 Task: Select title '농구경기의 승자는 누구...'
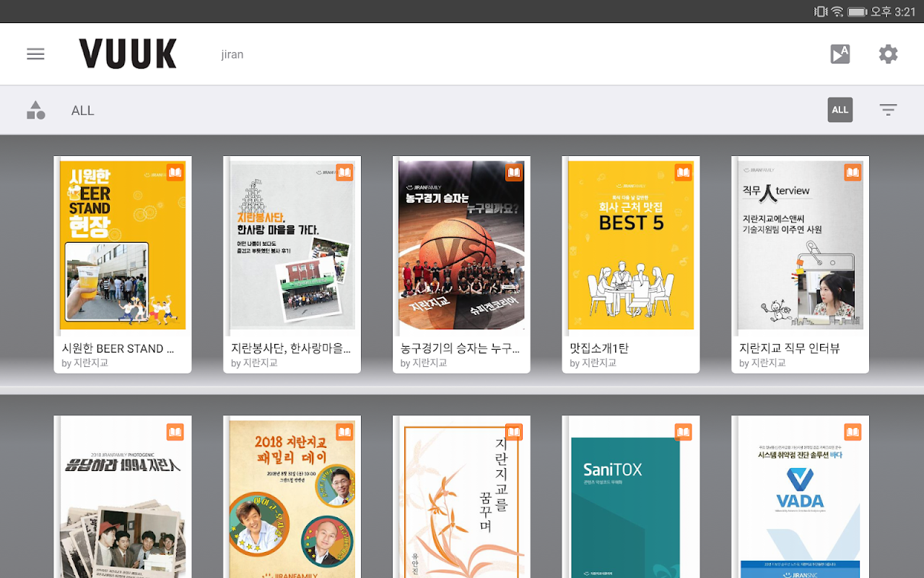coord(460,348)
